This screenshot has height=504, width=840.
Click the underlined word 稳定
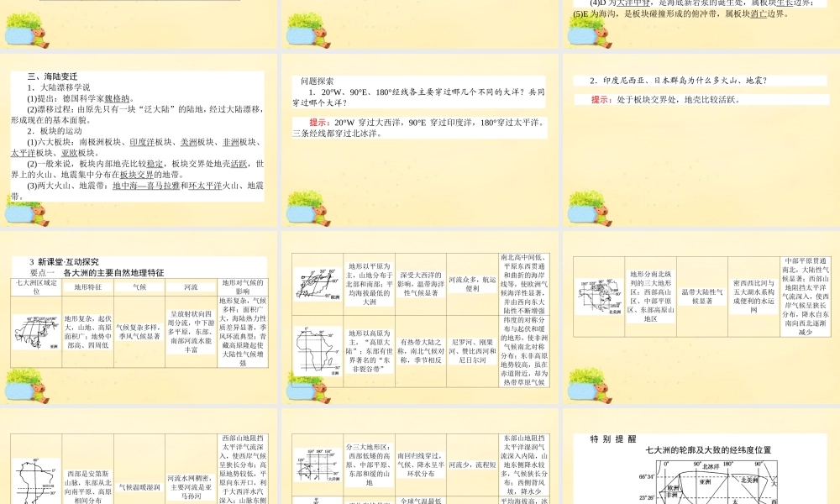coord(155,164)
